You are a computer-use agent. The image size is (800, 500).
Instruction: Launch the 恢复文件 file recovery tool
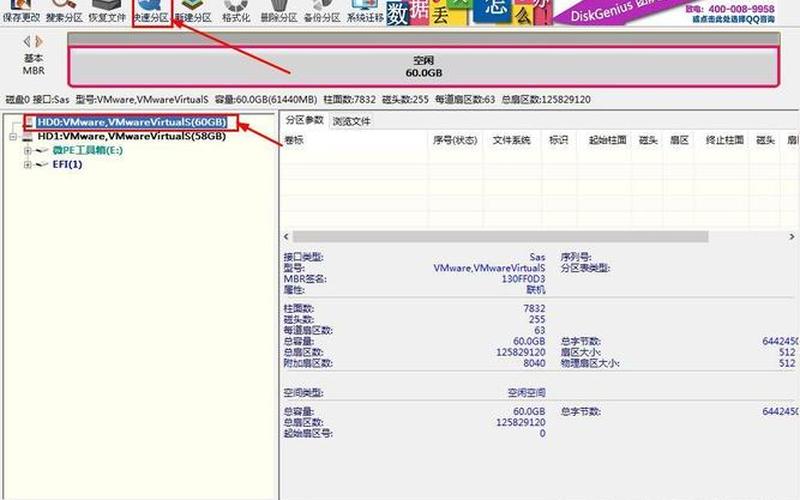coord(107,12)
